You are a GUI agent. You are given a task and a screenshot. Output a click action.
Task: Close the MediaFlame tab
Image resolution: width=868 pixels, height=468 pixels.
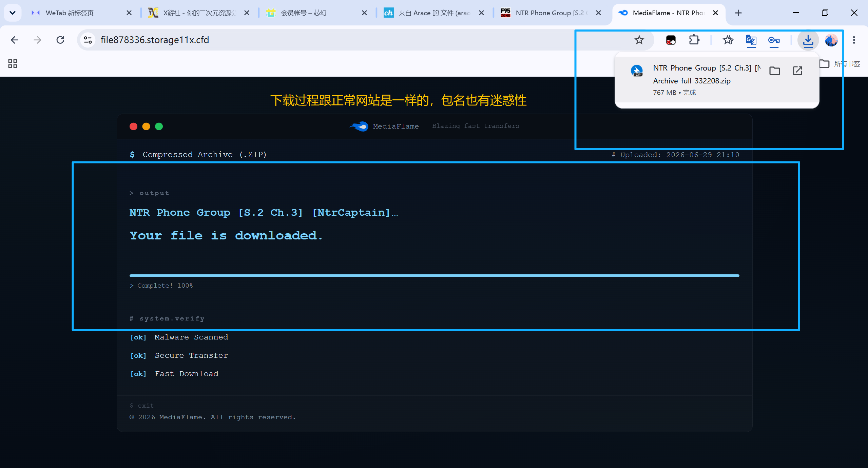[x=715, y=13]
